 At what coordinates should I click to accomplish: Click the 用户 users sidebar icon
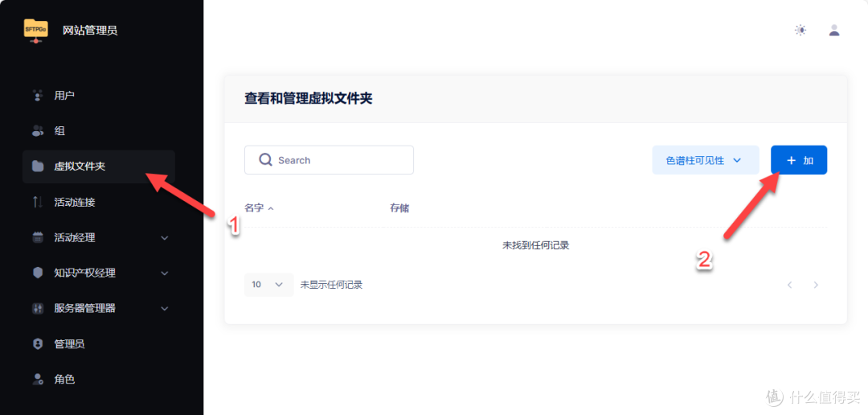coord(38,95)
